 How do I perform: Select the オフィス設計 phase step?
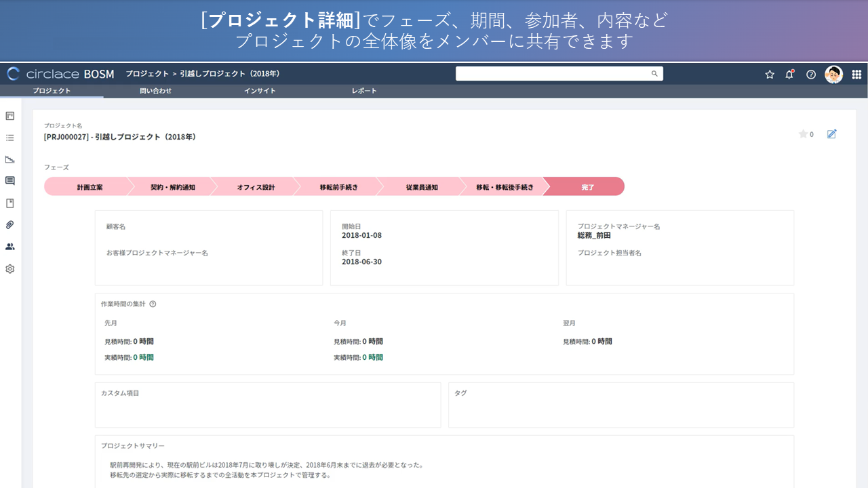[x=256, y=187]
